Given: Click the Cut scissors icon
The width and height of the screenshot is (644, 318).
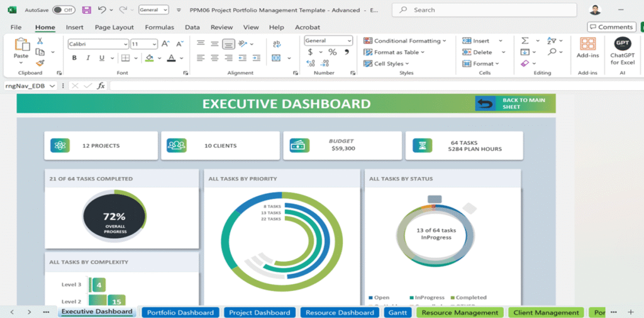Looking at the screenshot, I should pos(40,41).
